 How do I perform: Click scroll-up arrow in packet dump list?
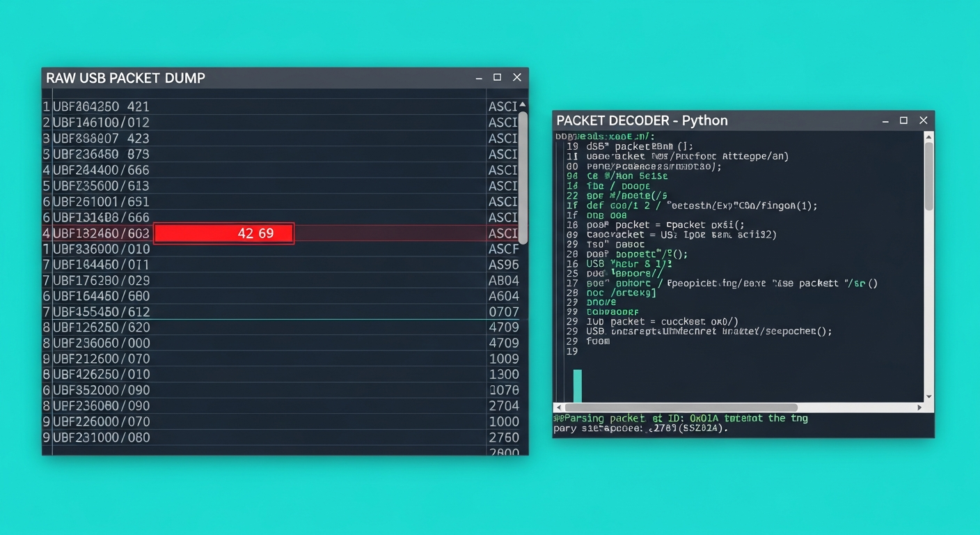[523, 104]
